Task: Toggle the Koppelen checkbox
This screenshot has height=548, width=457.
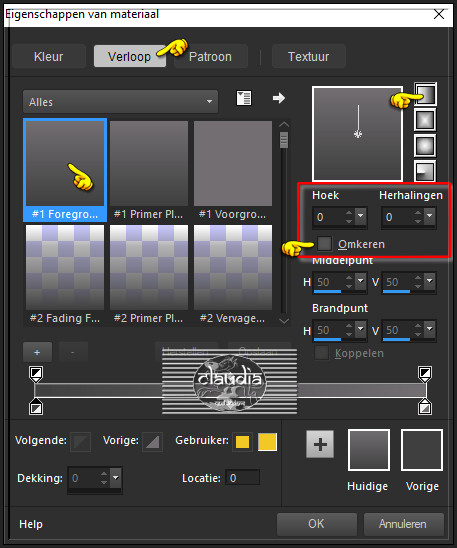Action: click(x=321, y=353)
